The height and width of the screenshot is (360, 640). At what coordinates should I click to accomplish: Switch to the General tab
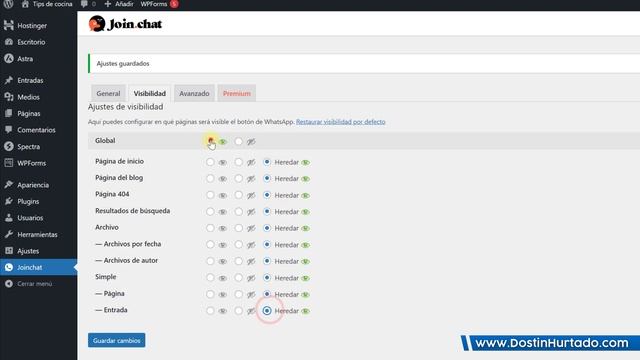(108, 93)
